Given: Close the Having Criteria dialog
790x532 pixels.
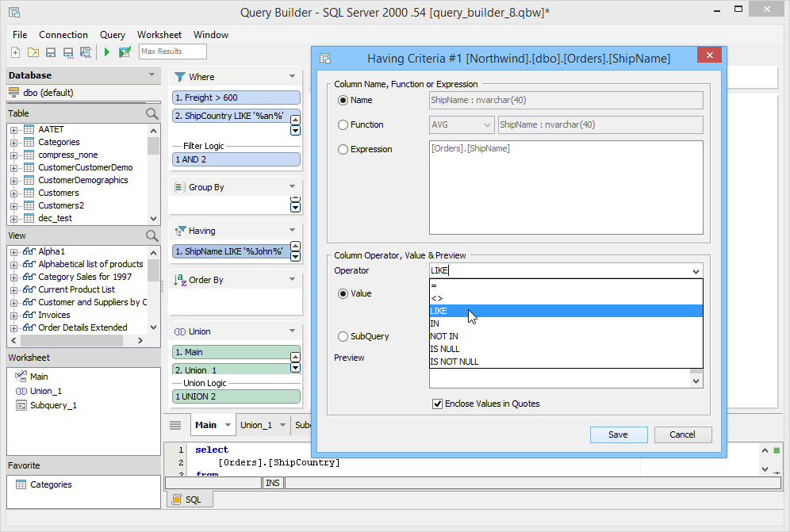Looking at the screenshot, I should 709,55.
